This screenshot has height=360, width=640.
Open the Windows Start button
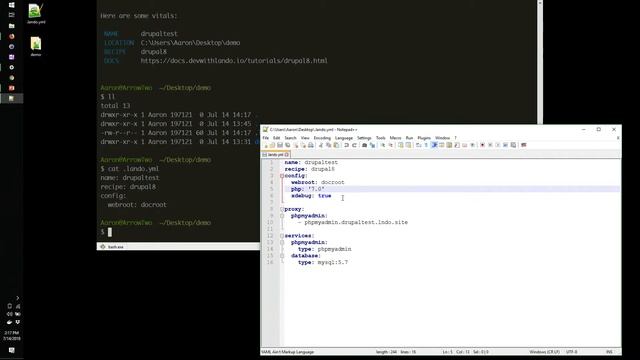(11, 5)
